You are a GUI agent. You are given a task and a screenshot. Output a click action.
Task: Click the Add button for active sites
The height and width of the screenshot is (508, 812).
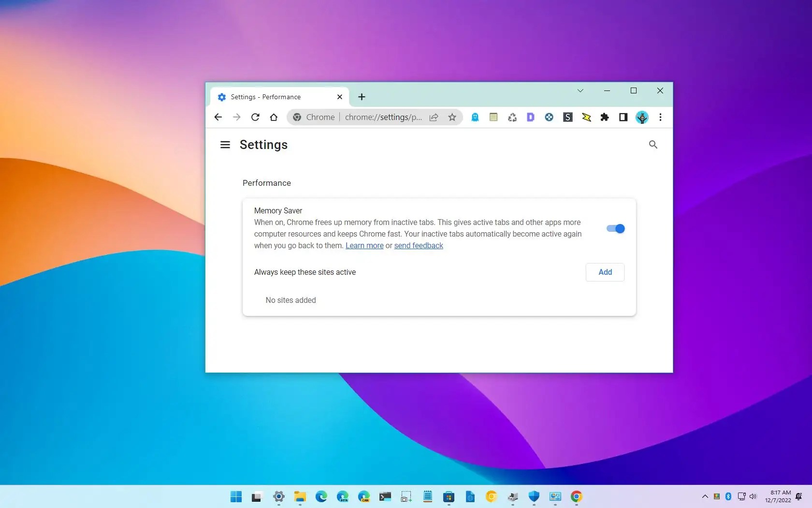[605, 272]
